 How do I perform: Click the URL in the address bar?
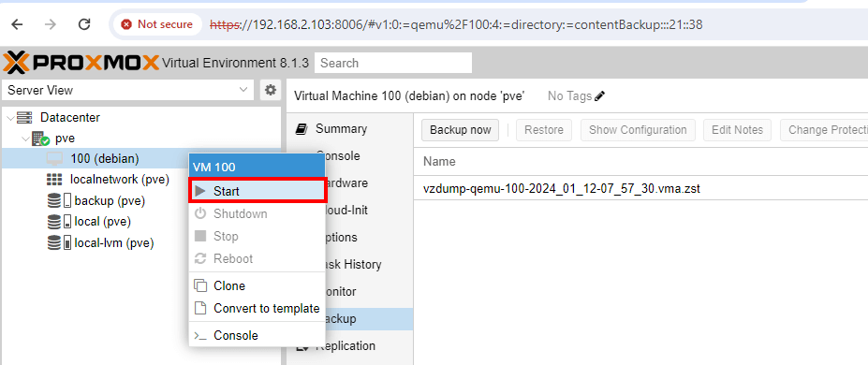coord(456,24)
